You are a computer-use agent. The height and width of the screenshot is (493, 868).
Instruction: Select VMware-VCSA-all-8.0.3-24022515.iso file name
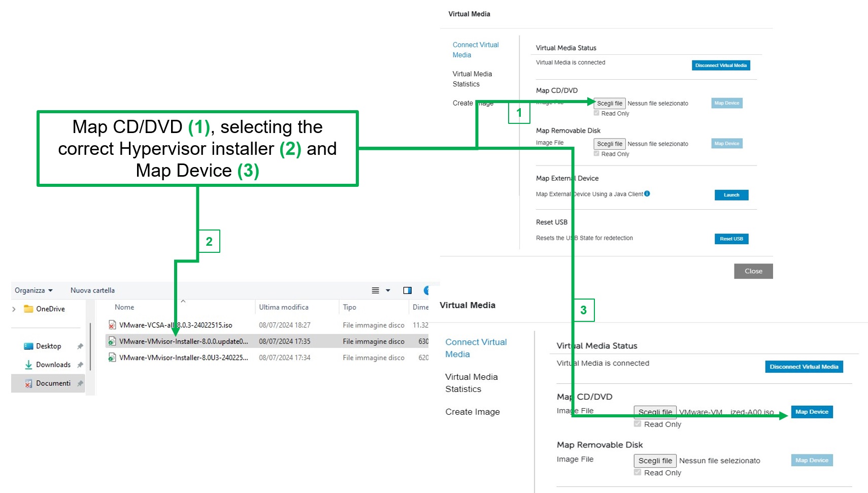coord(176,325)
